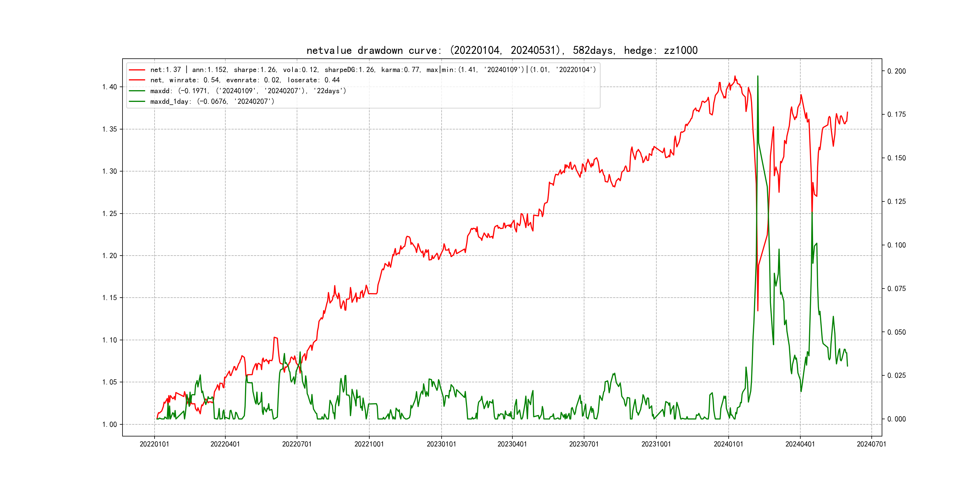Click the 20220701 x-axis date label
980x490 pixels.
point(297,444)
